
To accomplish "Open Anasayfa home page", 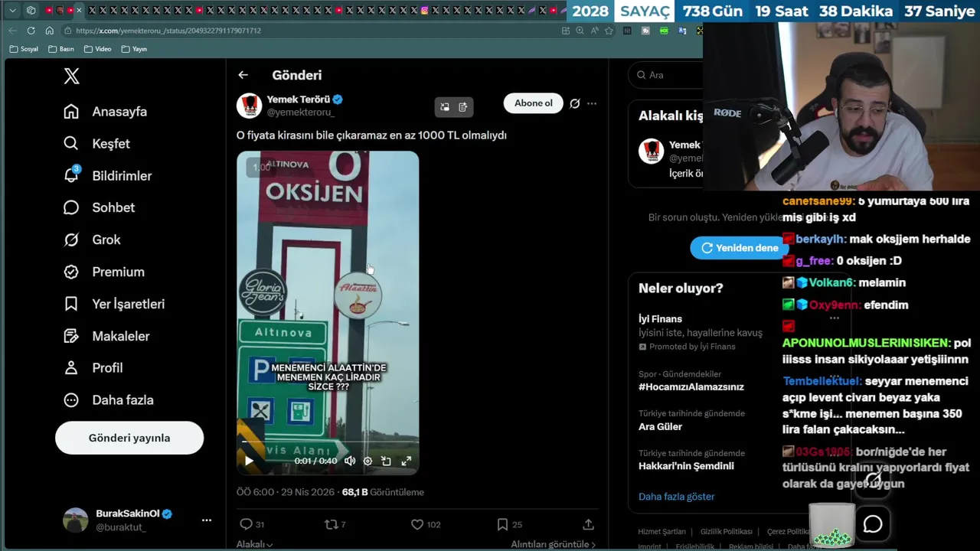I will point(105,112).
